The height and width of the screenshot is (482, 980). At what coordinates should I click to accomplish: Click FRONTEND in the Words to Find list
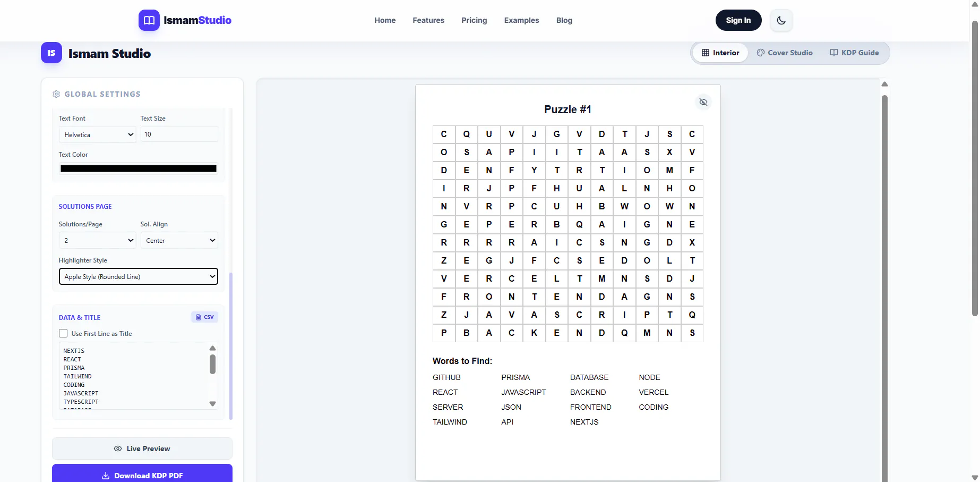pyautogui.click(x=591, y=407)
